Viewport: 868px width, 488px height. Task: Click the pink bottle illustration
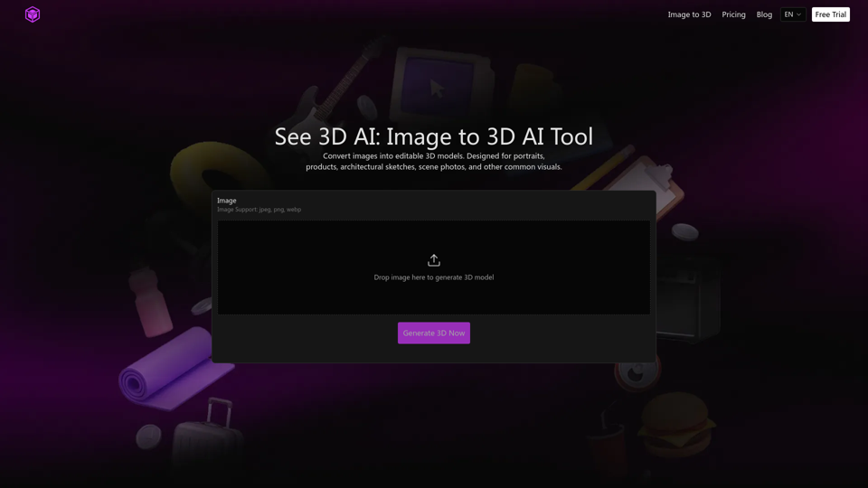[x=149, y=300]
